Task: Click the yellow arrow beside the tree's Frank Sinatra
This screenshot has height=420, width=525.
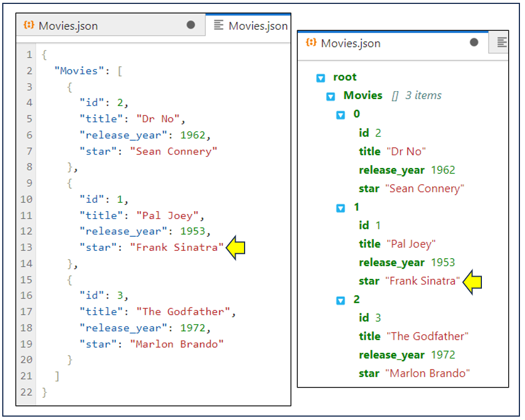Action: pos(472,281)
